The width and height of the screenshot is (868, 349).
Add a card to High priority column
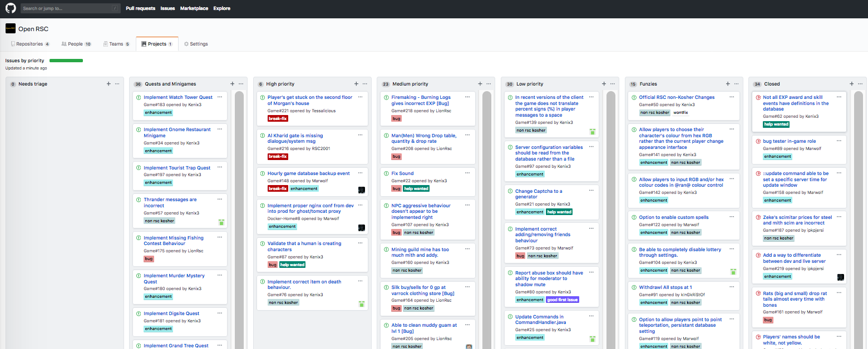pos(356,84)
